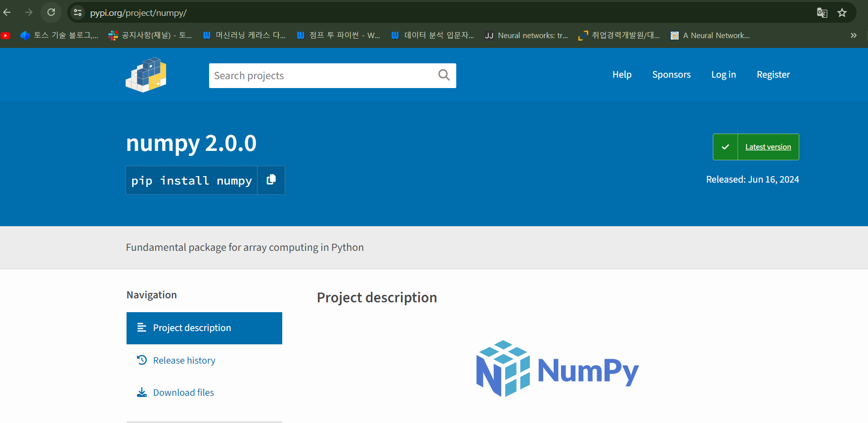
Task: Reload the PyPI page
Action: pyautogui.click(x=51, y=12)
